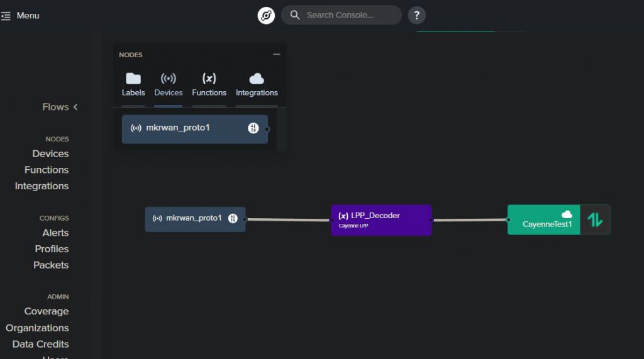Collapse the Flows sidebar chevron
644x359 pixels.
pos(75,108)
